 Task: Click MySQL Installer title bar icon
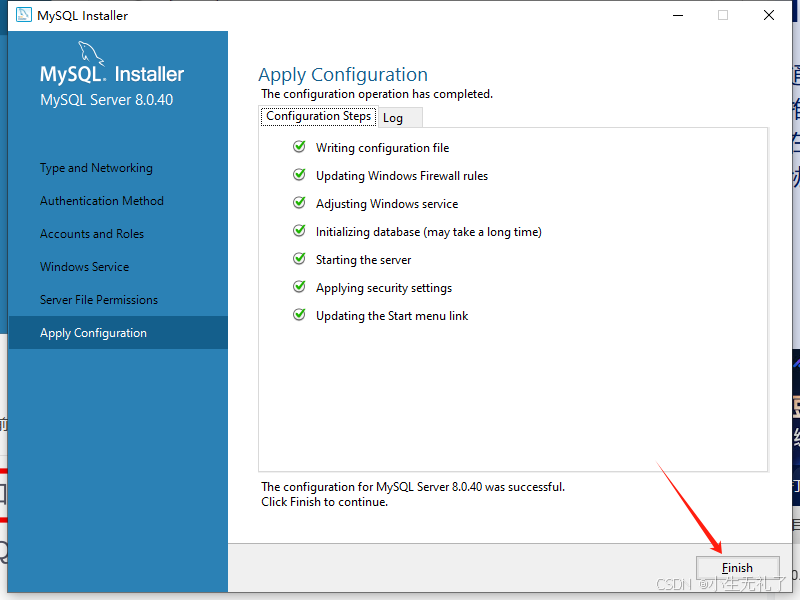point(23,15)
